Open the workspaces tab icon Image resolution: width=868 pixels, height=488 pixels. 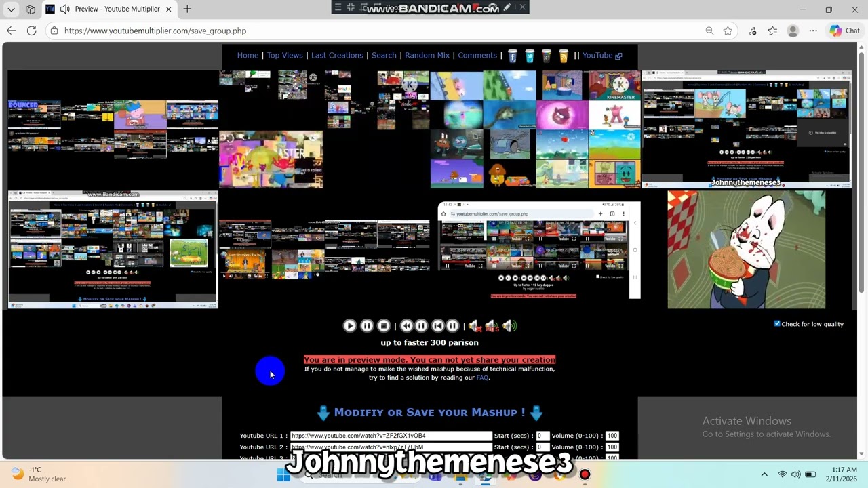point(31,9)
